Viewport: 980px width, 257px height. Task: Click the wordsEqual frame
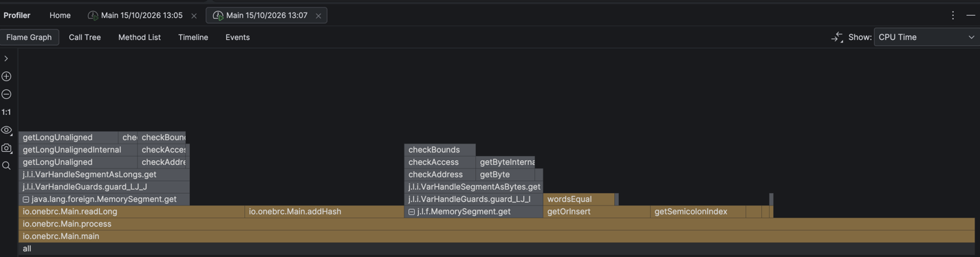click(578, 199)
